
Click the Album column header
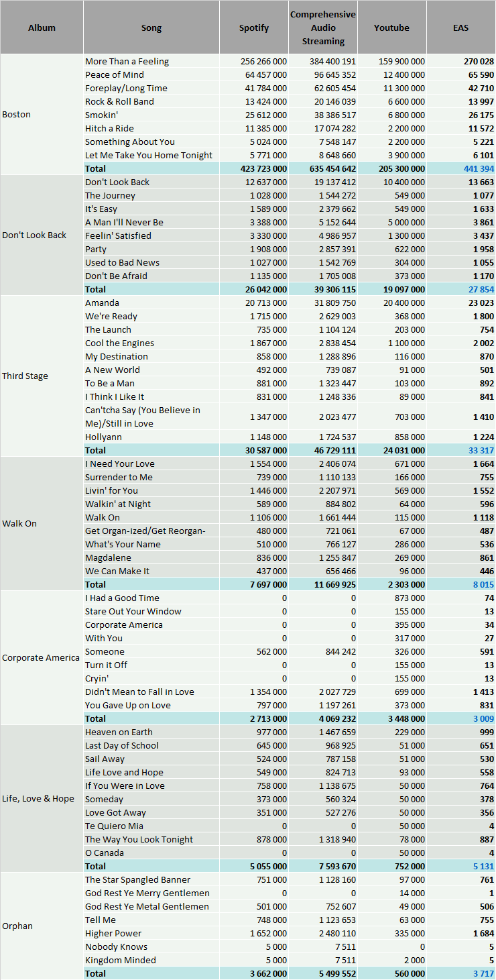[42, 28]
